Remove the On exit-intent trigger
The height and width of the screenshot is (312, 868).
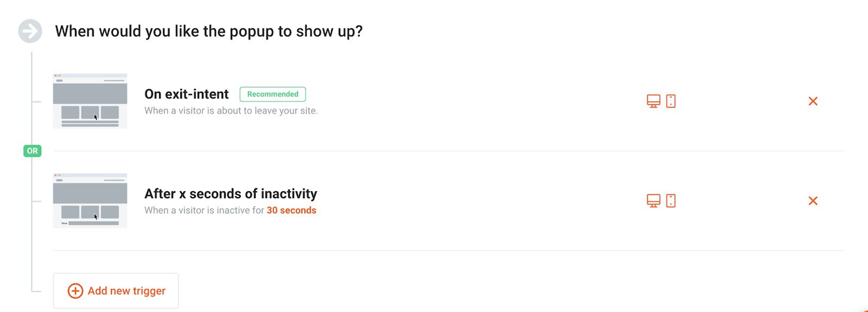(x=813, y=101)
